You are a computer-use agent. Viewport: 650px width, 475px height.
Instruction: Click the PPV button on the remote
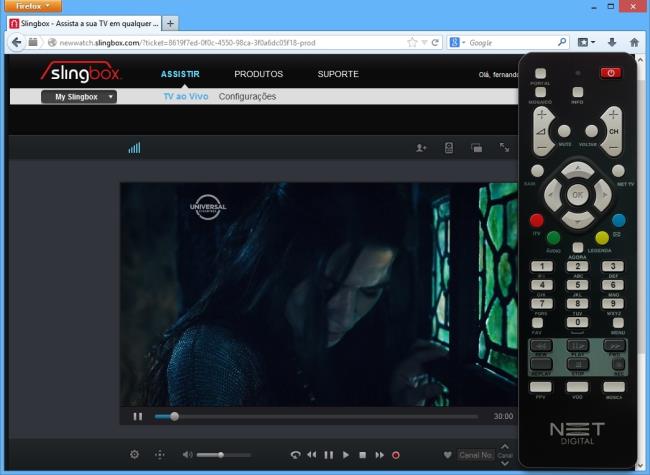tap(541, 387)
